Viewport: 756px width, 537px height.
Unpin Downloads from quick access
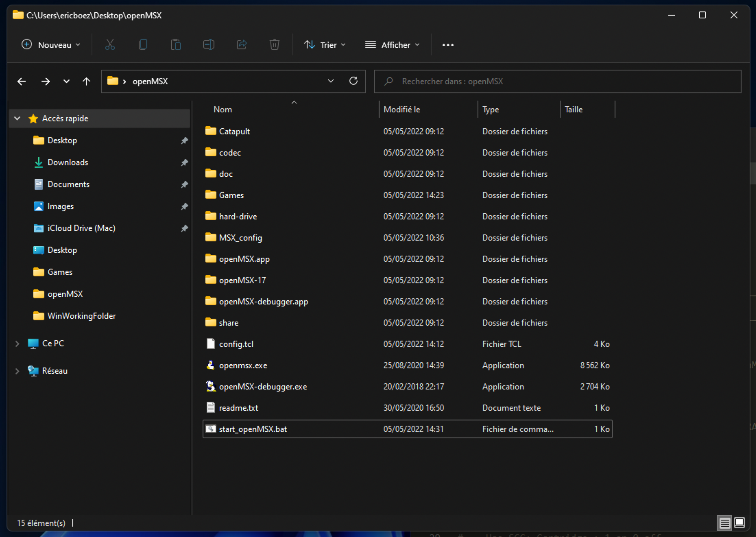pyautogui.click(x=184, y=162)
